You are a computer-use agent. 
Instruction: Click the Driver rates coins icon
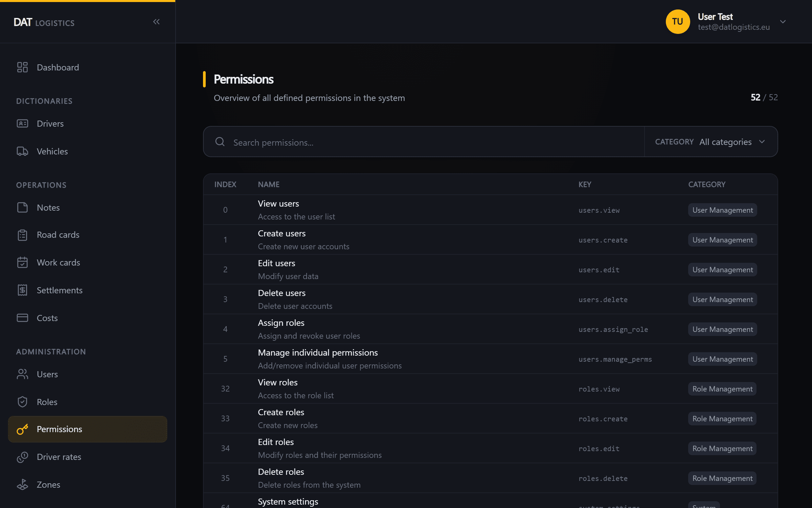click(22, 457)
